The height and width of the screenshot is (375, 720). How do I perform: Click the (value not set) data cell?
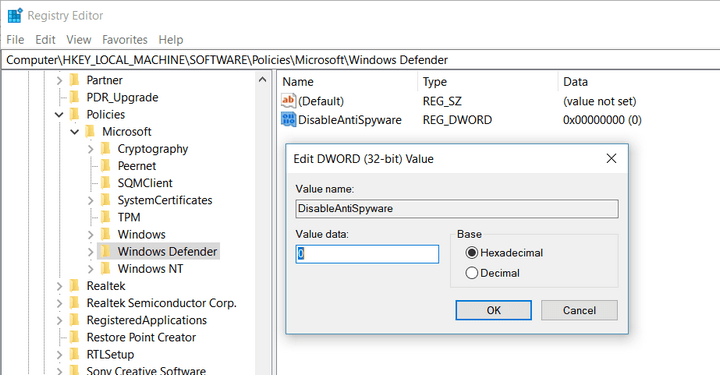(600, 101)
